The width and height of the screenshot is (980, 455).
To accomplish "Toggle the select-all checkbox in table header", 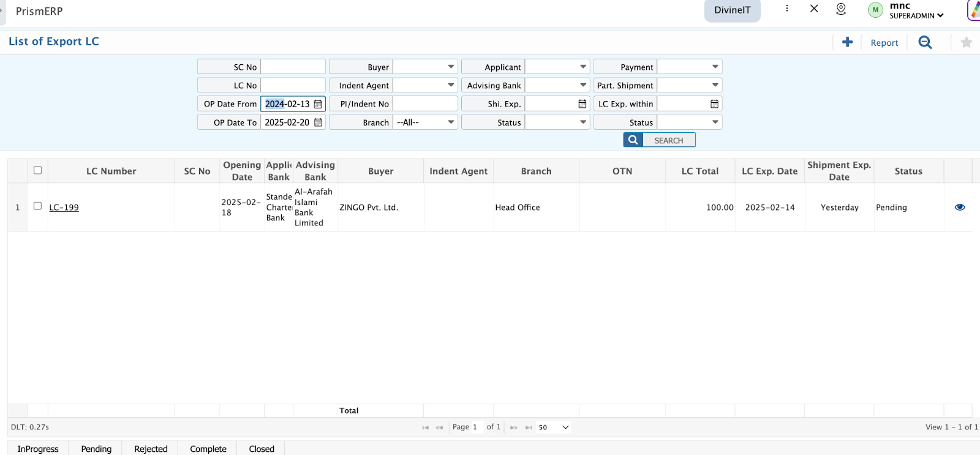I will tap(37, 170).
